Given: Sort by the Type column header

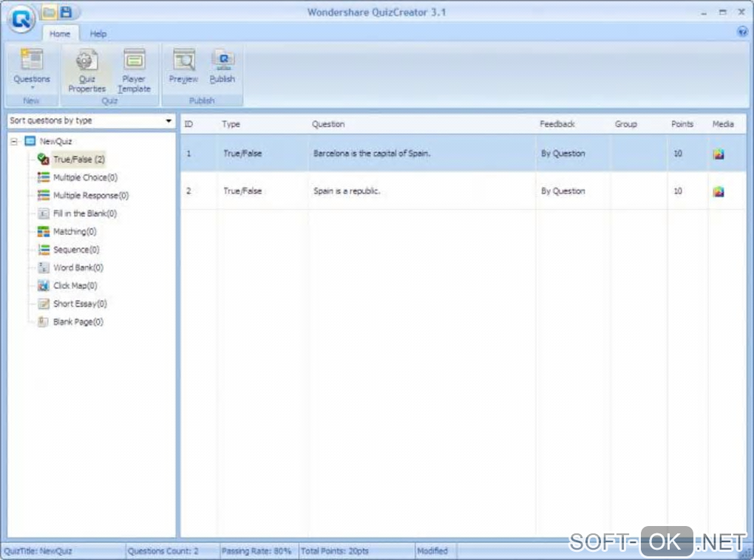Looking at the screenshot, I should (x=231, y=124).
